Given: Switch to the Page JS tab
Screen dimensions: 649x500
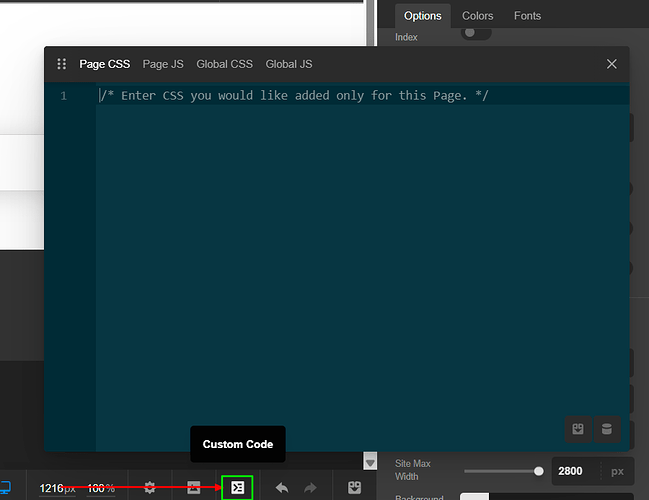Looking at the screenshot, I should click(163, 64).
